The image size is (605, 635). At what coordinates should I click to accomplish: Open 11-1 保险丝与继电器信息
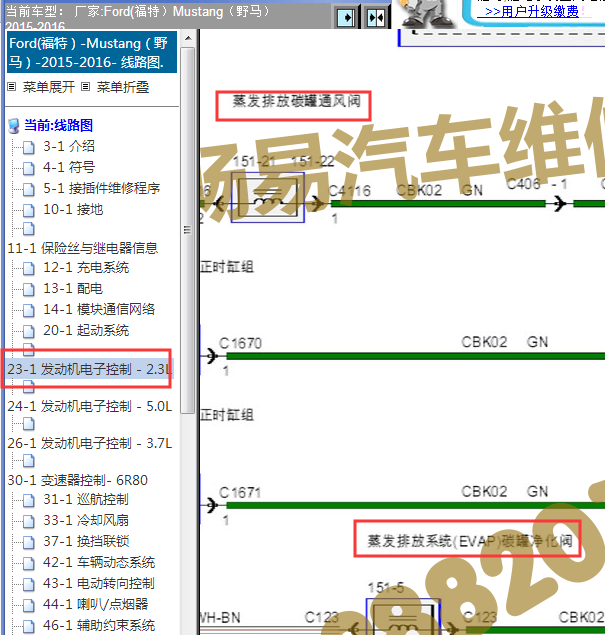(x=83, y=248)
